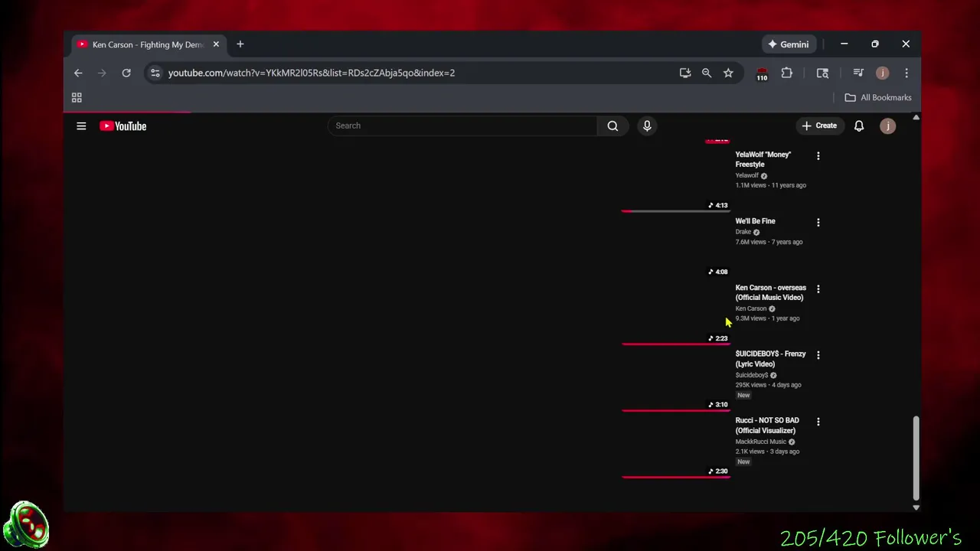Click the browser address bar URL
The image size is (980, 551).
[312, 73]
